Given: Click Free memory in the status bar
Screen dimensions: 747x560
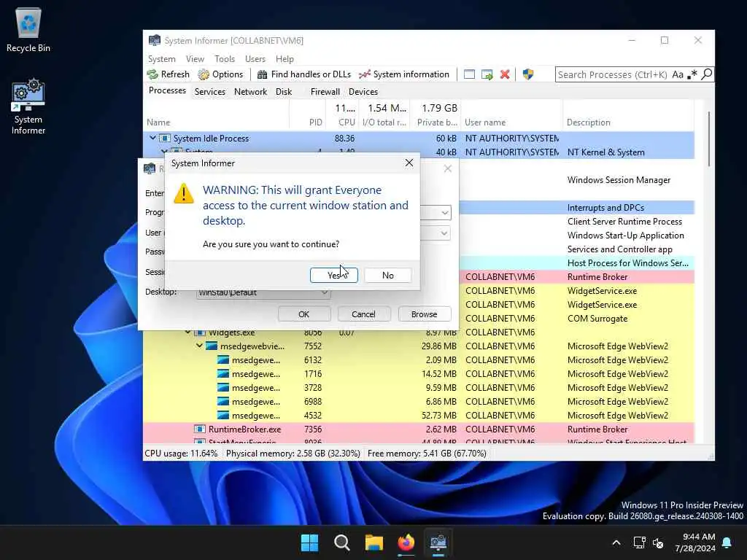Looking at the screenshot, I should point(427,454).
